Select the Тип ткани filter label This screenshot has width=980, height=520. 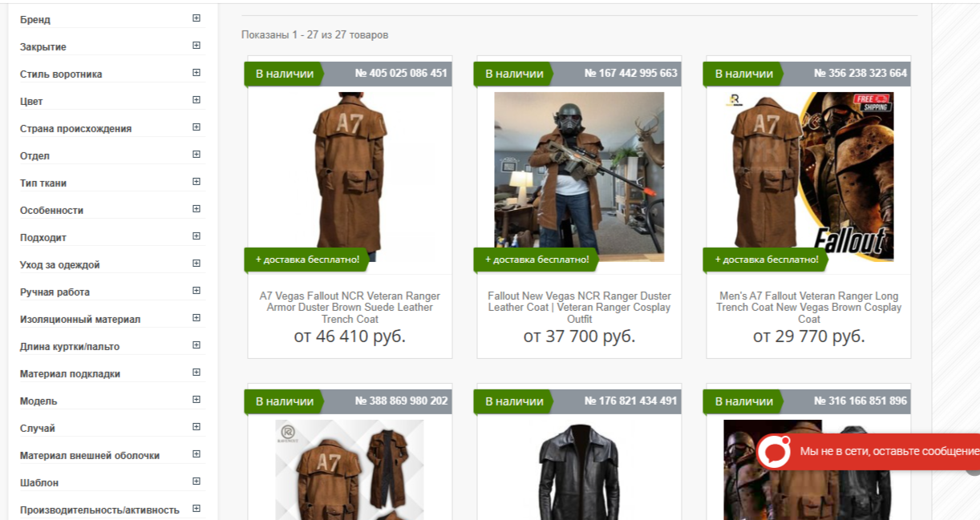[43, 183]
